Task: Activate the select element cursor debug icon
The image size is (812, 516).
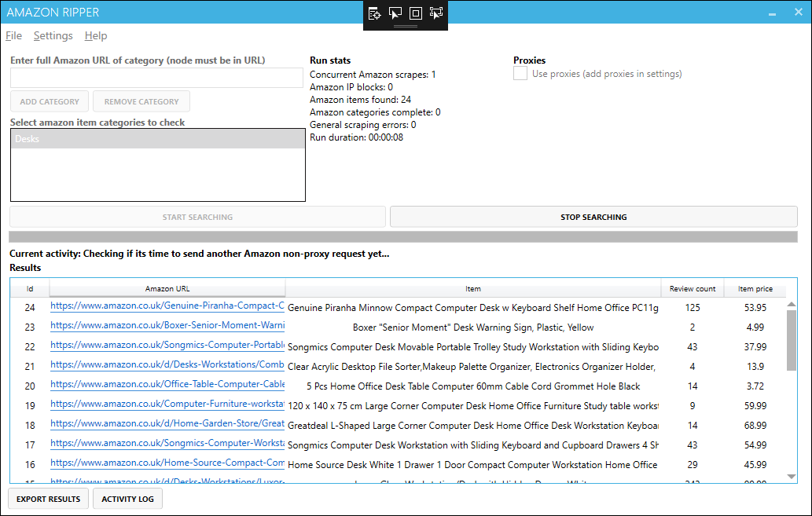Action: 395,13
